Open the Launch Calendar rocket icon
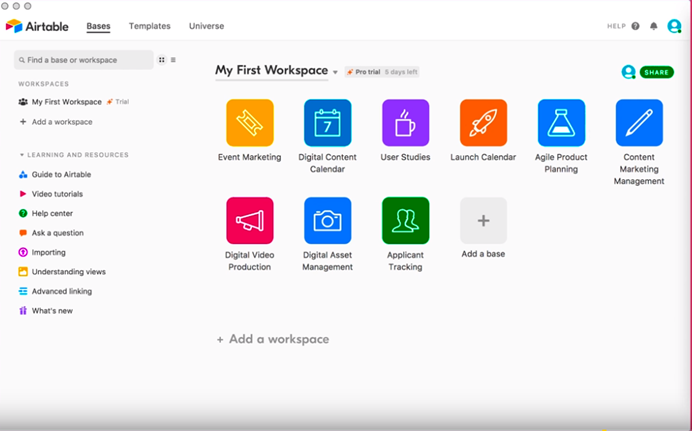692x432 pixels. pos(483,123)
